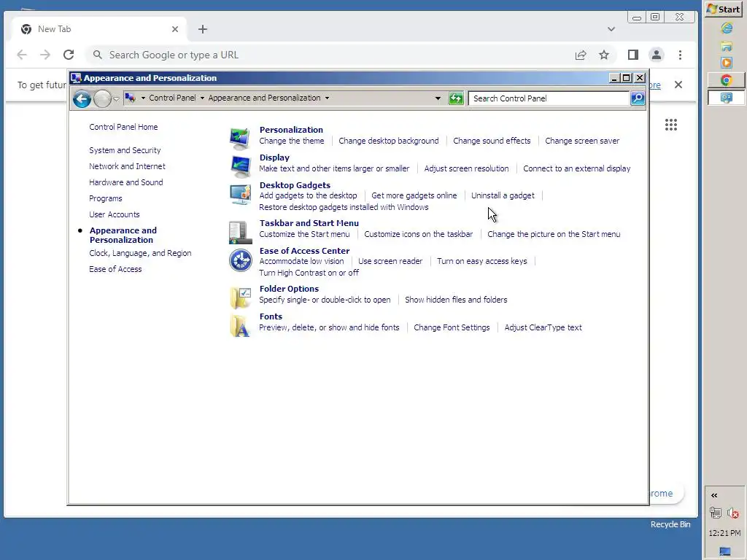Click Adjust ClearType text link
This screenshot has width=747, height=560.
(x=543, y=327)
